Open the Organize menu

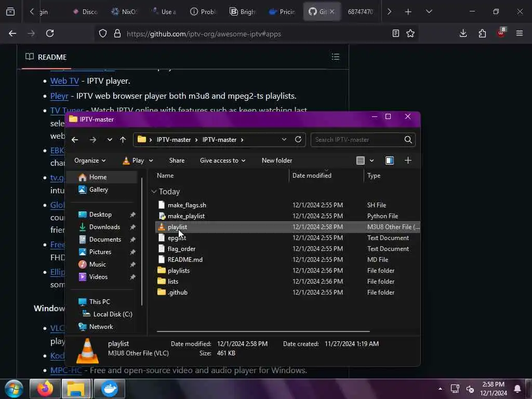pyautogui.click(x=90, y=161)
